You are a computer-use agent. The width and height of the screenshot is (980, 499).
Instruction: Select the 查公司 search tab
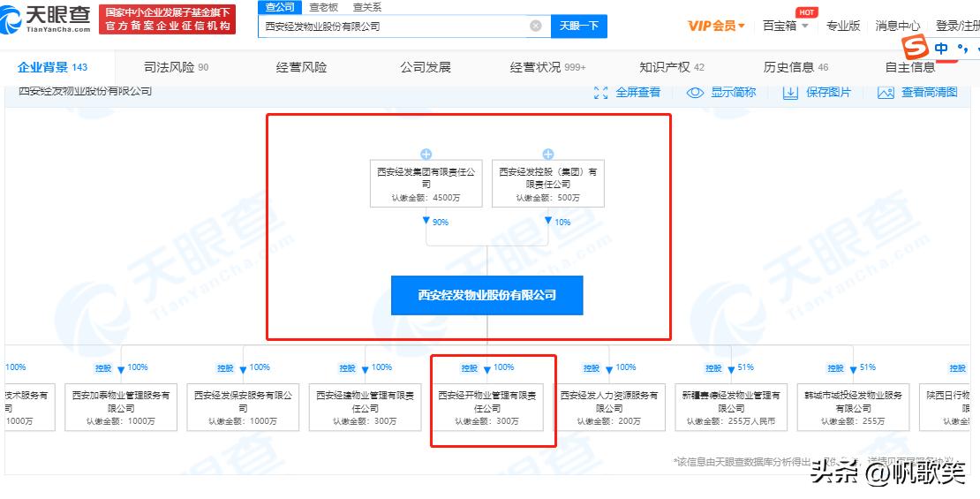pos(279,7)
